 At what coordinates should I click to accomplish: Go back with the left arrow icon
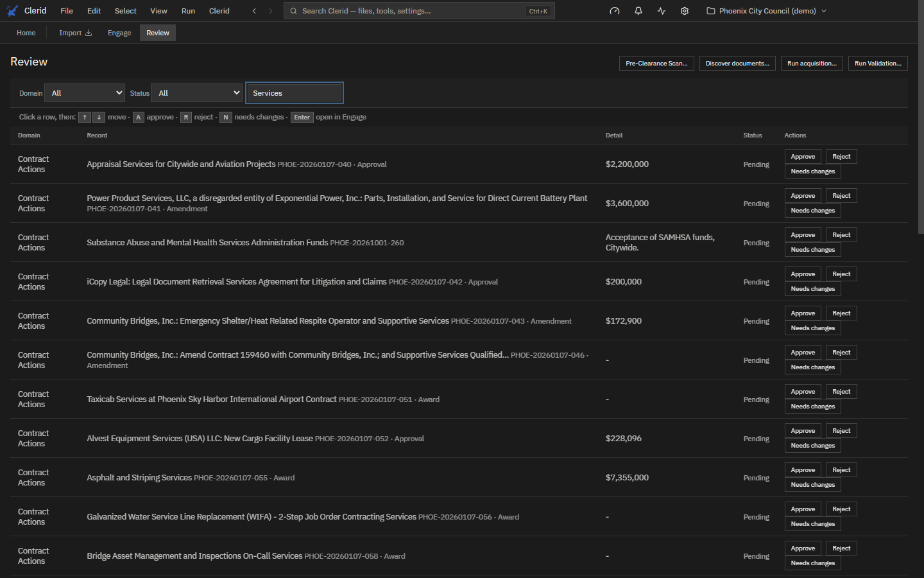[254, 11]
